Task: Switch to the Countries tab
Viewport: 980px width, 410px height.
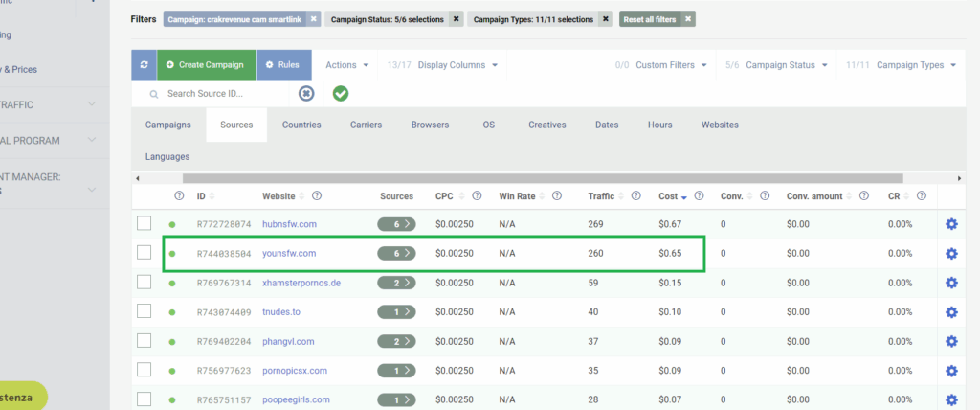Action: 301,125
